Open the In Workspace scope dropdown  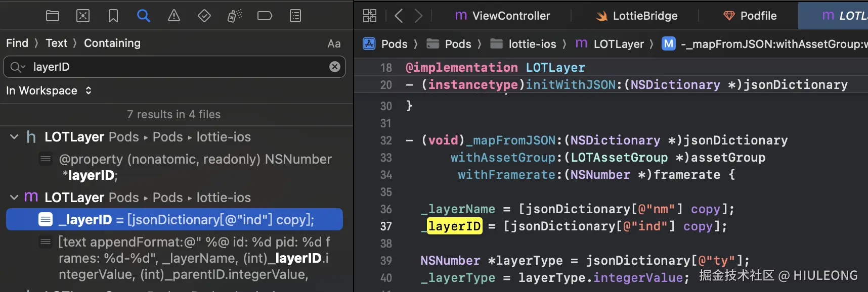pos(49,91)
